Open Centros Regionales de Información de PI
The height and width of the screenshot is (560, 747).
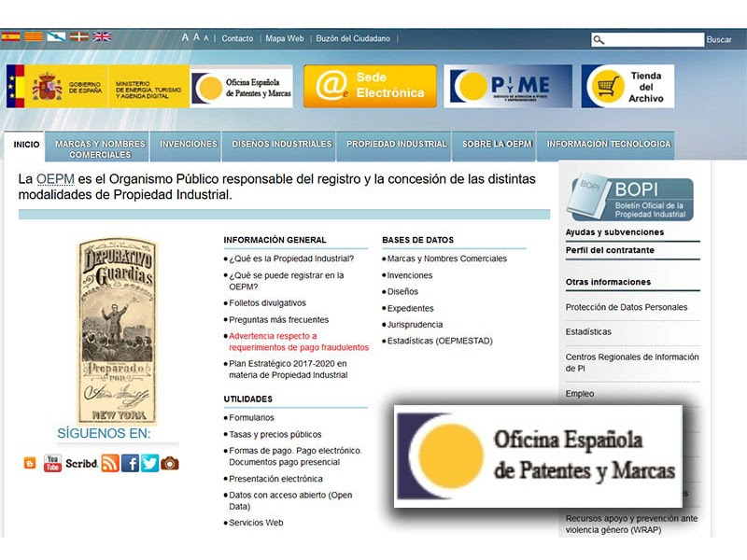click(x=632, y=362)
